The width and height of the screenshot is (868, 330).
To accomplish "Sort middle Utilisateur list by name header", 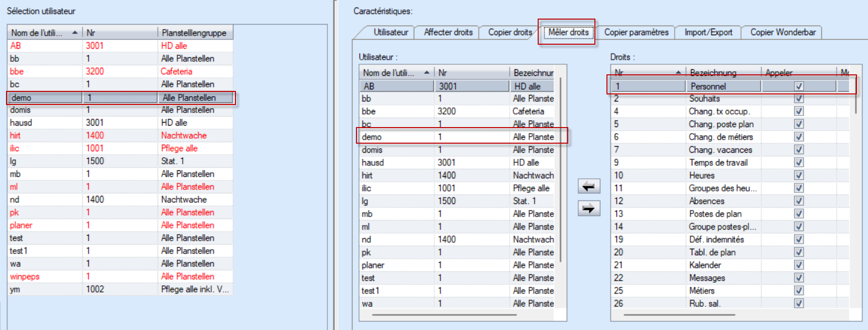I will tap(396, 73).
